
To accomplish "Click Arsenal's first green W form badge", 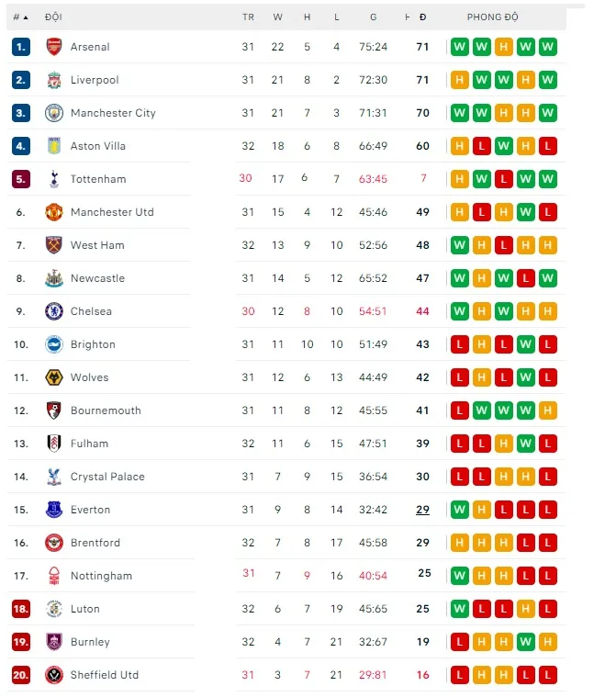I will coord(459,47).
